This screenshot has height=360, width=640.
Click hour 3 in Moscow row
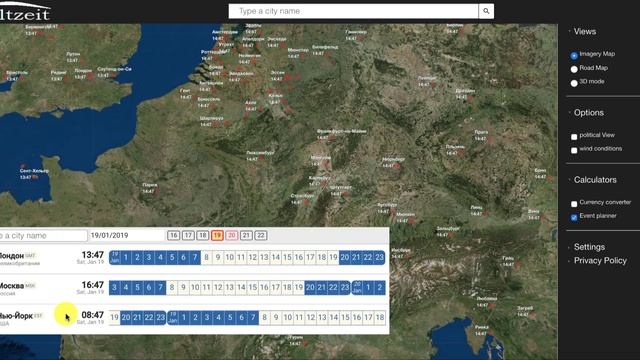(x=114, y=287)
